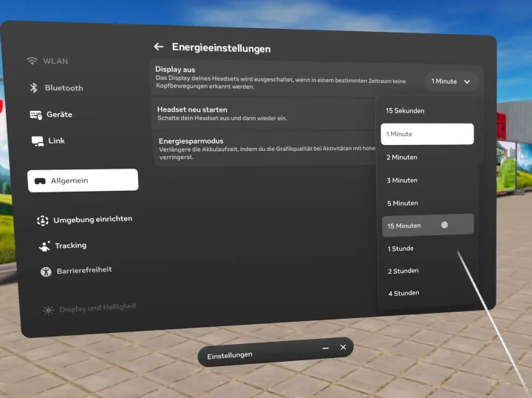Click the Tracking person icon
This screenshot has width=532, height=398.
44,246
